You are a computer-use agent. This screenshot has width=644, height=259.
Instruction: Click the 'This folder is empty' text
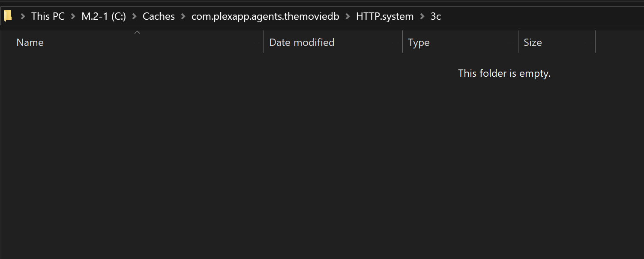coord(504,73)
